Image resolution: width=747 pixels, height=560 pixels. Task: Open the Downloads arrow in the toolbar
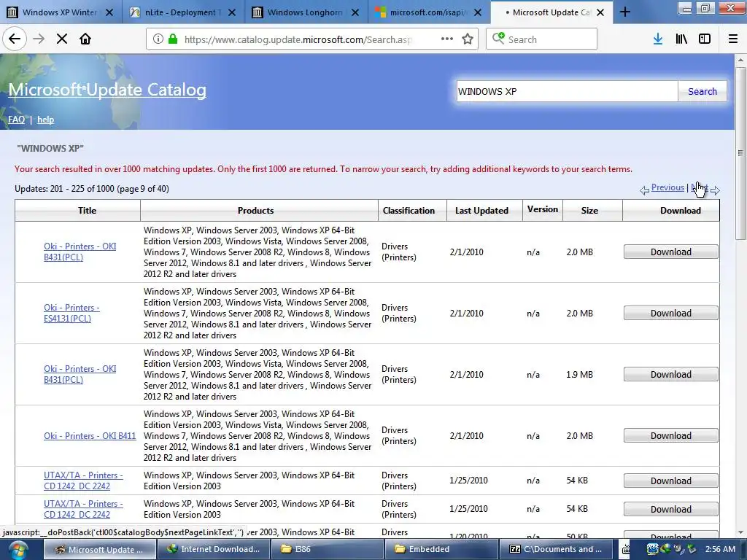pos(658,39)
